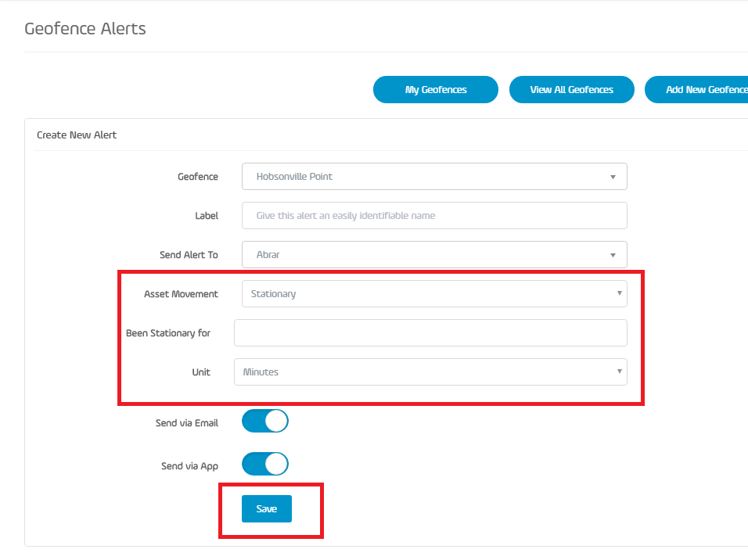Viewport: 748px width, 560px height.
Task: Click the Geofence Alerts page heading
Action: 85,29
